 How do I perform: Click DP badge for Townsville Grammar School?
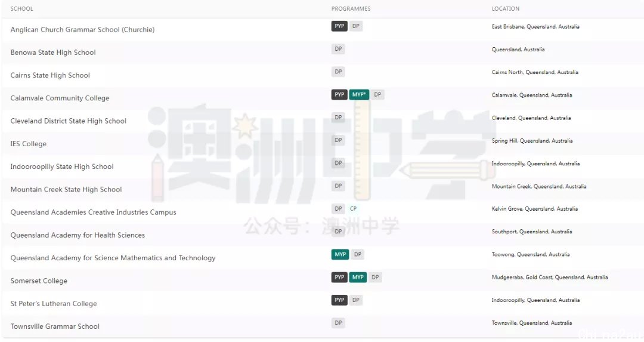point(338,323)
